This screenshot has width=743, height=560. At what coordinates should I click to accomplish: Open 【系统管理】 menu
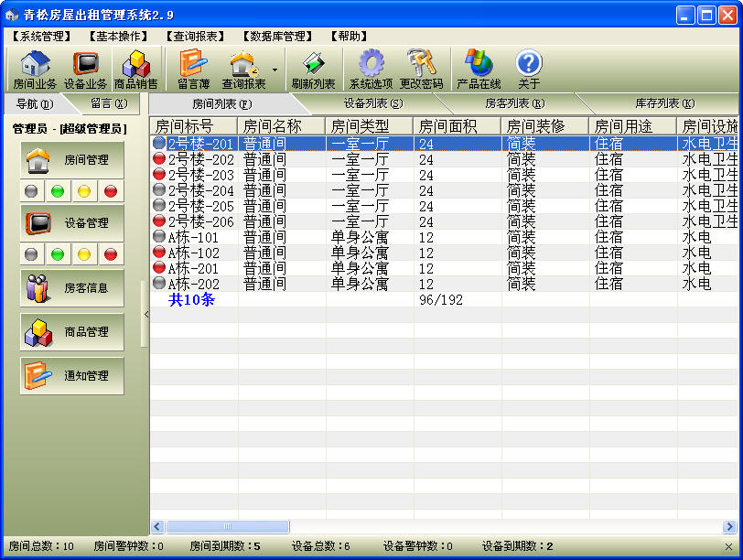(42, 36)
